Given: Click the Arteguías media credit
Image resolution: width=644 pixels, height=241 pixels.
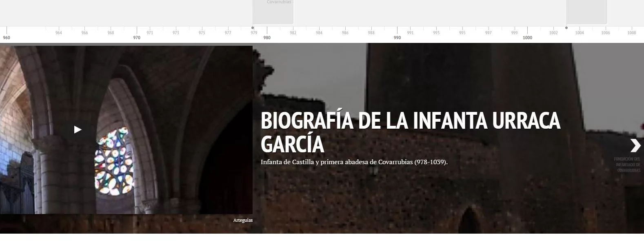Looking at the screenshot, I should (243, 220).
